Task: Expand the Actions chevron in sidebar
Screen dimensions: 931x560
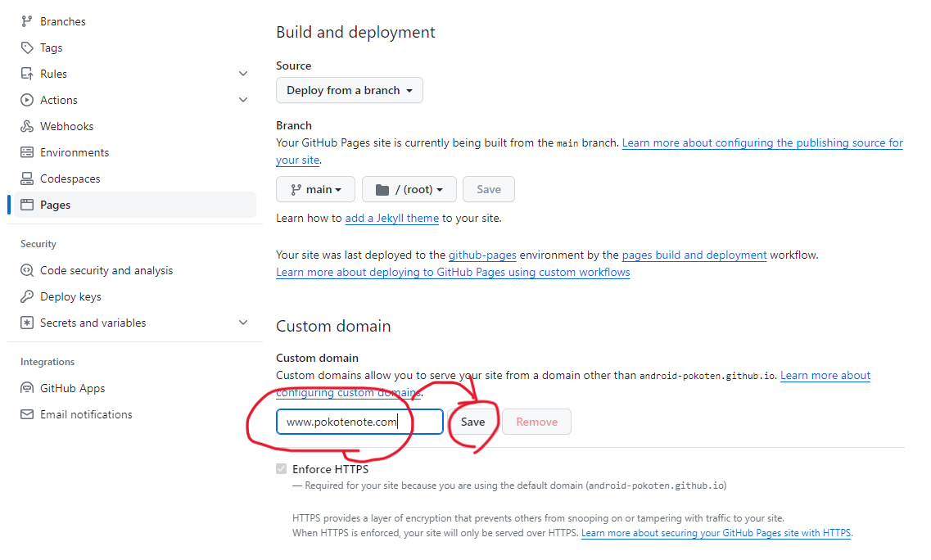Action: click(x=243, y=100)
